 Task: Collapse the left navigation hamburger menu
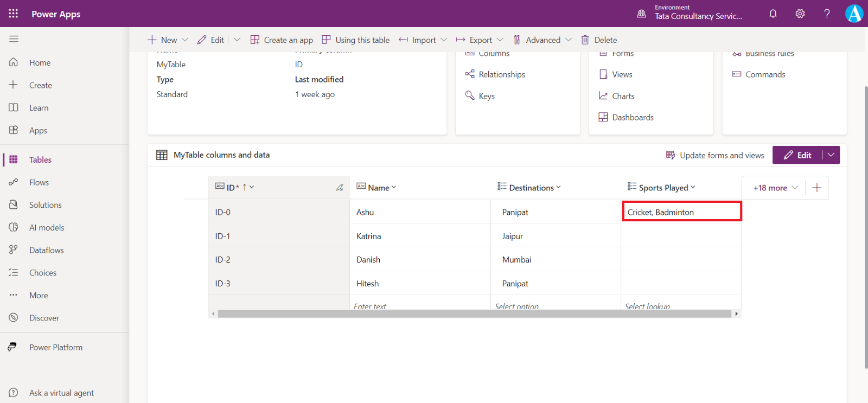click(14, 39)
